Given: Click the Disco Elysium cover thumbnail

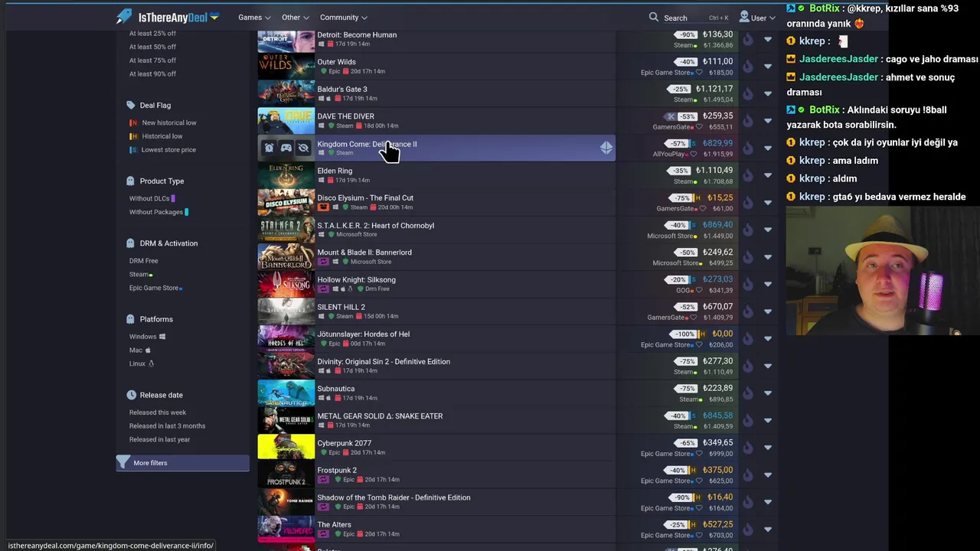Looking at the screenshot, I should pyautogui.click(x=286, y=203).
